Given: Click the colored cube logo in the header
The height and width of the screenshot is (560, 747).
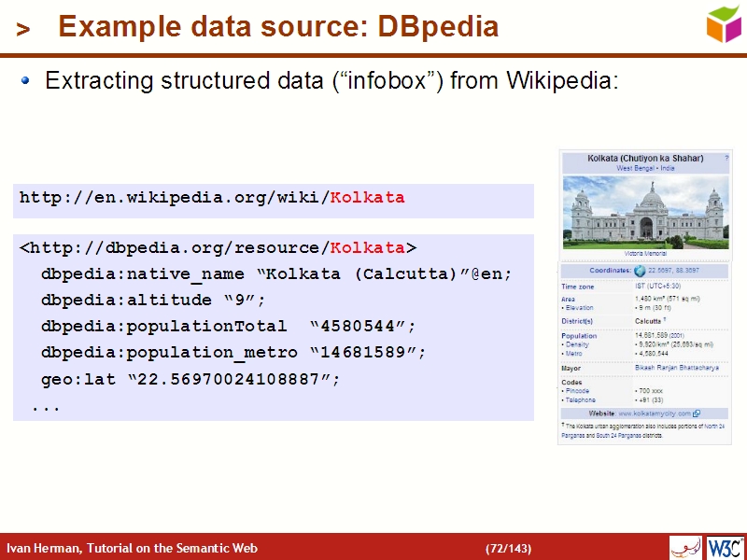Looking at the screenshot, I should [x=723, y=23].
